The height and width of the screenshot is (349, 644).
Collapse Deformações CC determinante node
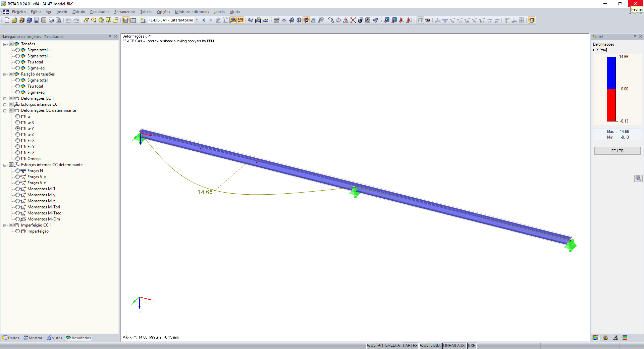click(5, 111)
